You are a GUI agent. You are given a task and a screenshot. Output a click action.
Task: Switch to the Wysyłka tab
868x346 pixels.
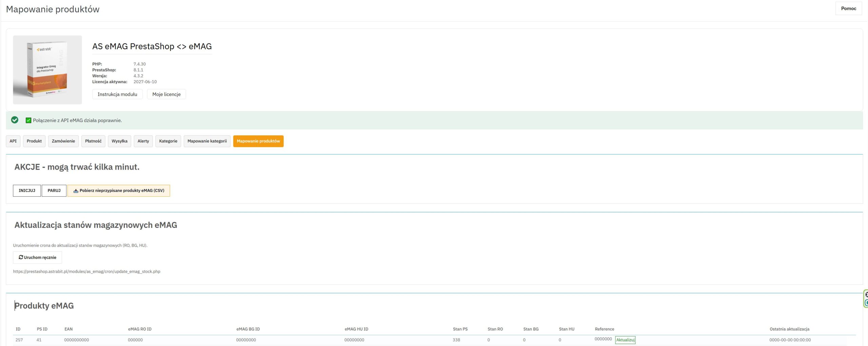119,141
